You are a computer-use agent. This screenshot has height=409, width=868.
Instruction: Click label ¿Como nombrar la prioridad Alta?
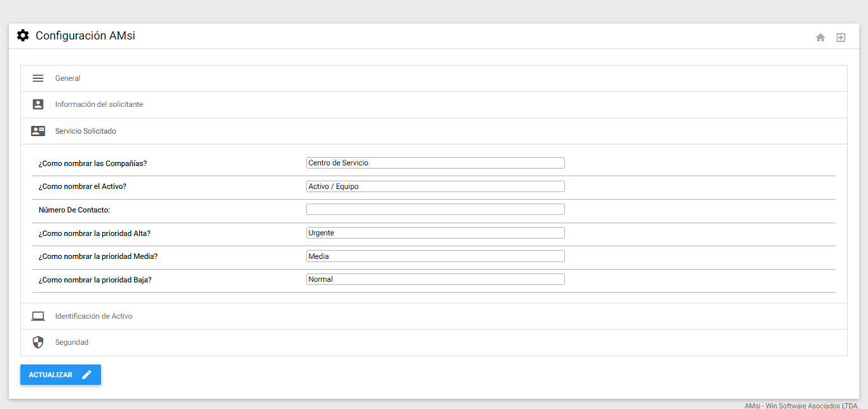click(x=95, y=233)
